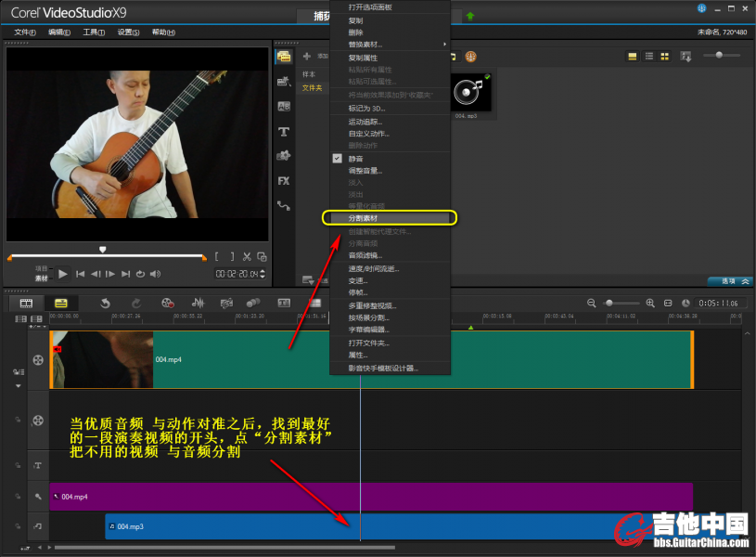
Task: Open the FX filter library
Action: [x=284, y=180]
